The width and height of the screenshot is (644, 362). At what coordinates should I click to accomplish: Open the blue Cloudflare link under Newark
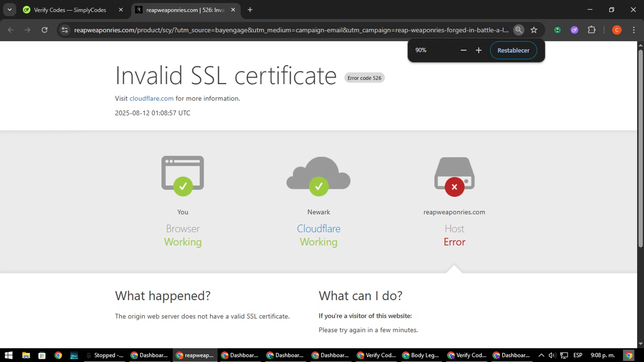coord(319,228)
